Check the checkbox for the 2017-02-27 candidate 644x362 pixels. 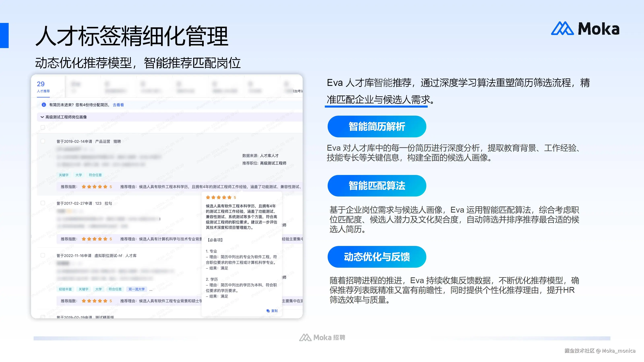[x=43, y=203]
